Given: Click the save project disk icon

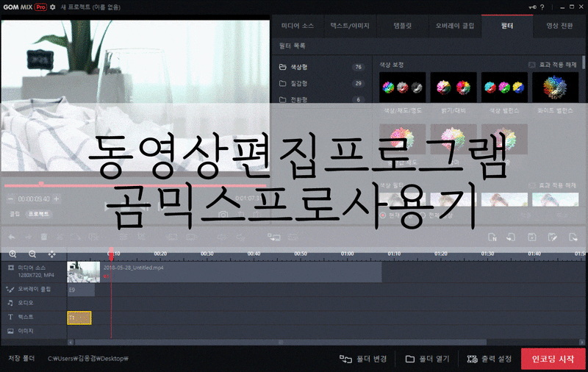Looking at the screenshot, I should click(531, 237).
